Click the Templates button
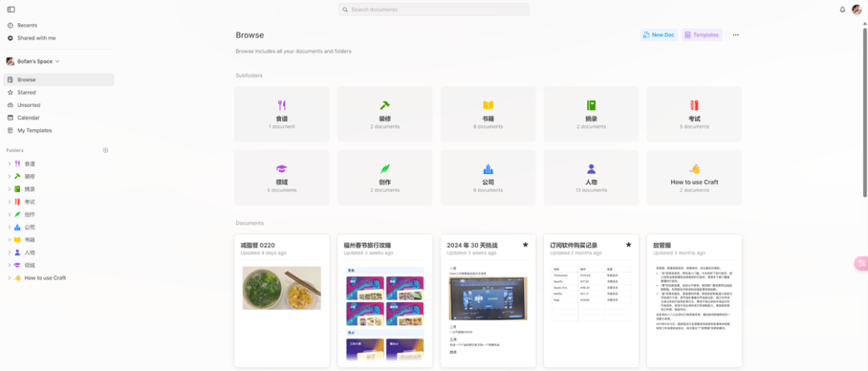Image resolution: width=868 pixels, height=371 pixels. pos(702,35)
